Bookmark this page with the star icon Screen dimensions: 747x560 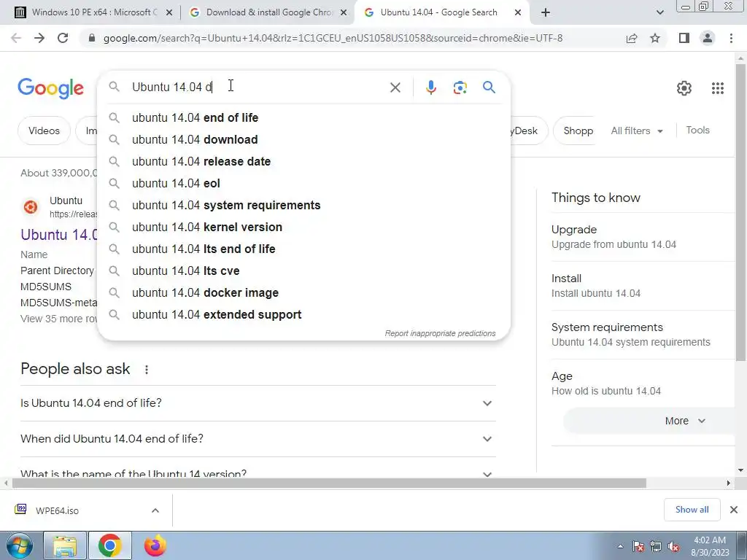tap(655, 38)
